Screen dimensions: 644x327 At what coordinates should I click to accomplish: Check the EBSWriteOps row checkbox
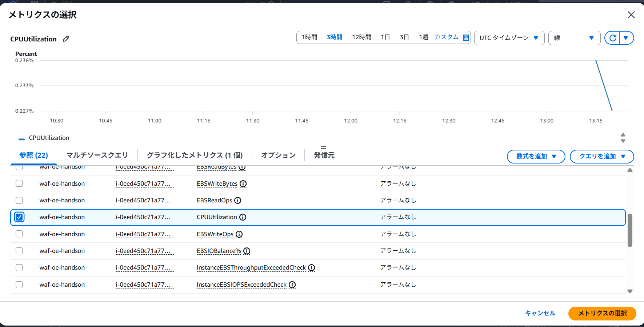19,234
